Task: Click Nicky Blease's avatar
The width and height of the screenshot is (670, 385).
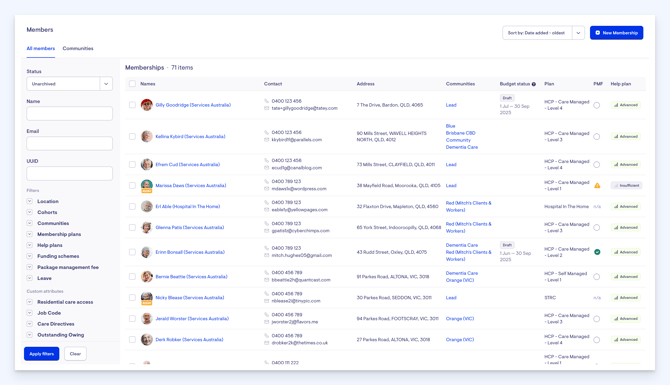Action: [147, 297]
